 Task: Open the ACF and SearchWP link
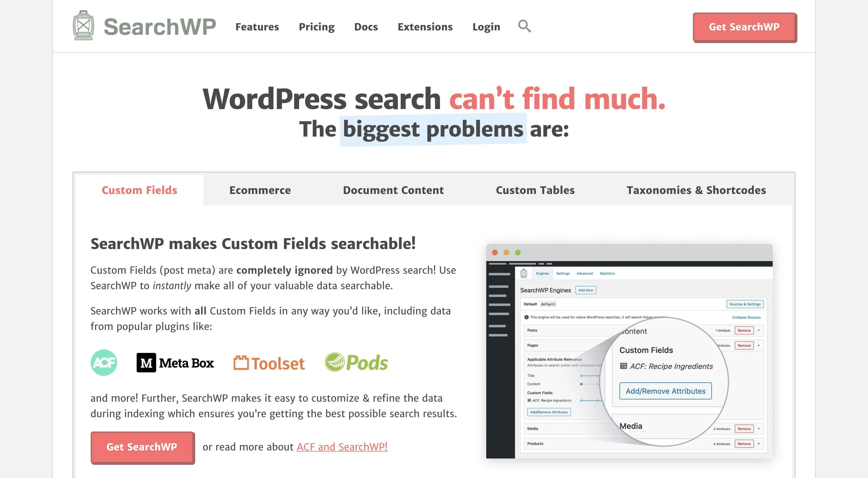click(341, 447)
